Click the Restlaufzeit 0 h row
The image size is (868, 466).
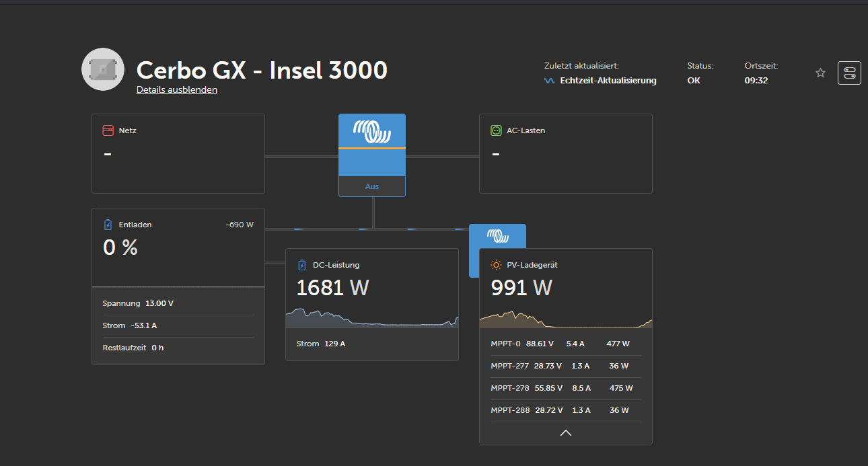click(178, 348)
